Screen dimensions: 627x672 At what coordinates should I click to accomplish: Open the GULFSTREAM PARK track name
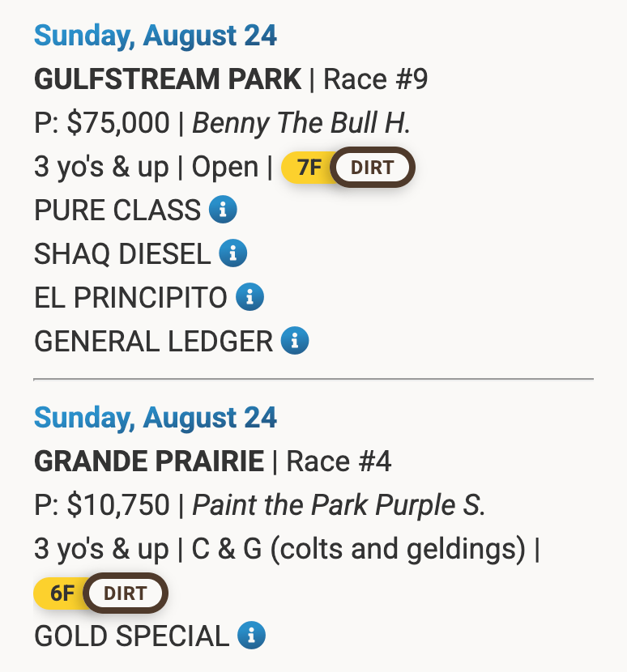click(x=168, y=79)
